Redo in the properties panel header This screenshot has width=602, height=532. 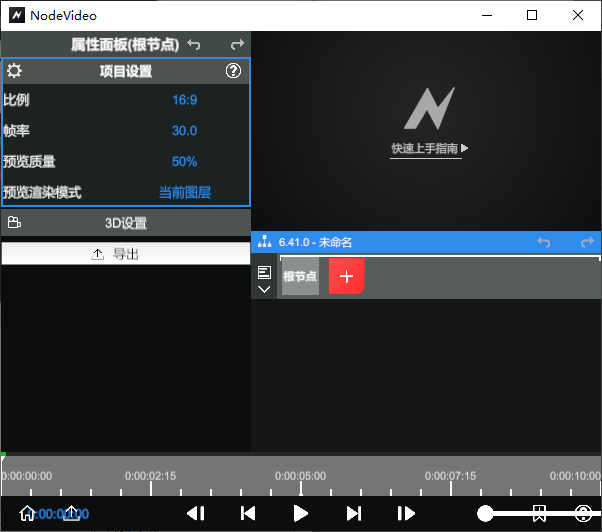(x=237, y=45)
